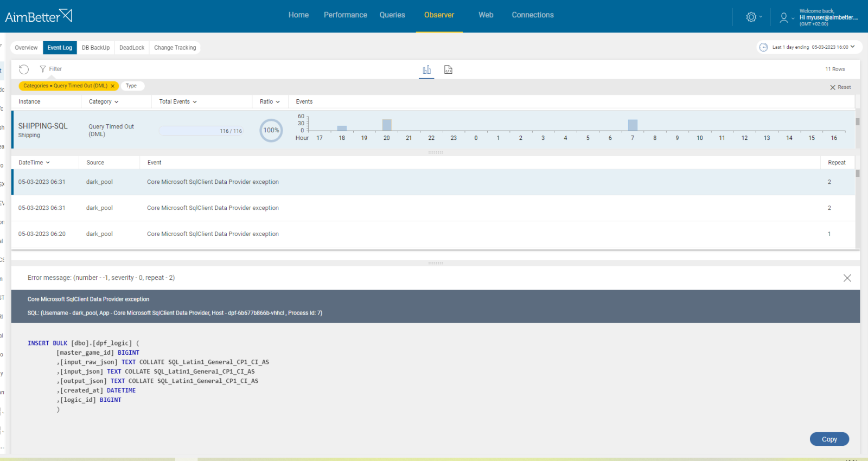Switch to bar chart view icon
The width and height of the screenshot is (868, 461).
pyautogui.click(x=426, y=69)
